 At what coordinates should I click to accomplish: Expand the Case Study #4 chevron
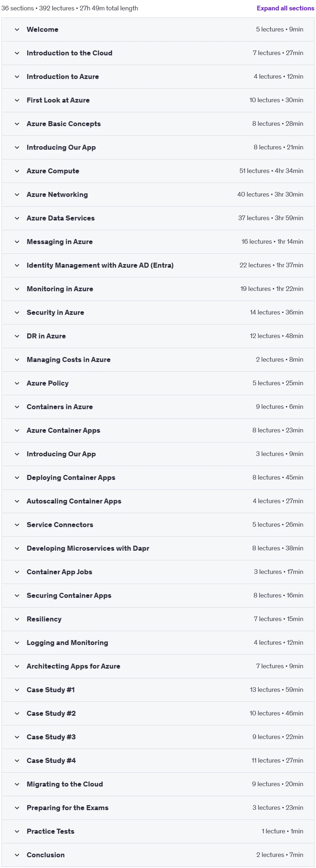(x=17, y=761)
